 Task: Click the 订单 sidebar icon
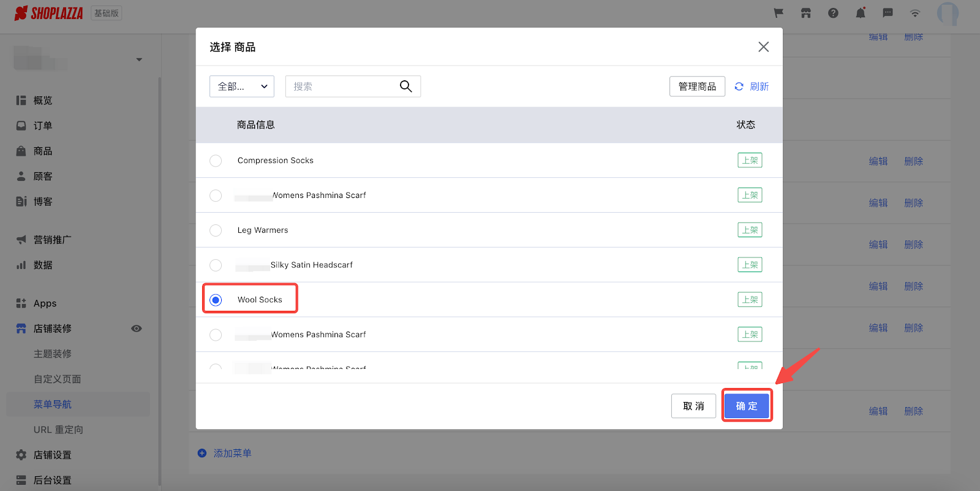21,126
